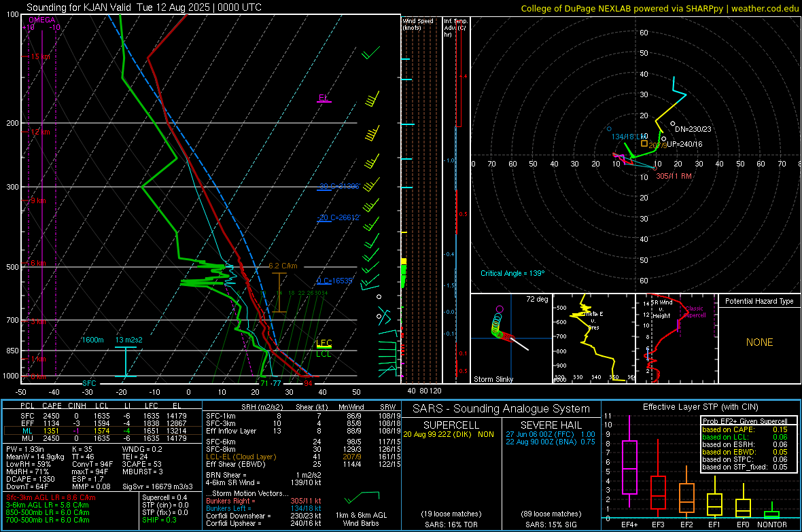Click the cyan SFC label below skew-T
Image resolution: width=802 pixels, height=532 pixels.
click(x=89, y=383)
